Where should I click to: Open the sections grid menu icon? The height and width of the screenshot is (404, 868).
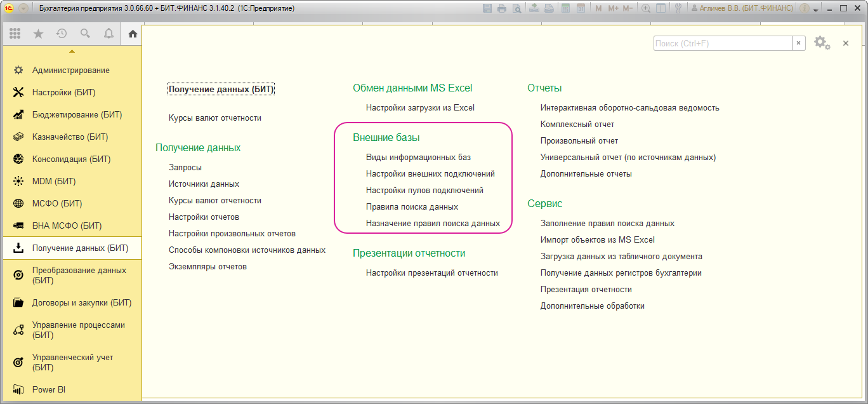[x=15, y=34]
